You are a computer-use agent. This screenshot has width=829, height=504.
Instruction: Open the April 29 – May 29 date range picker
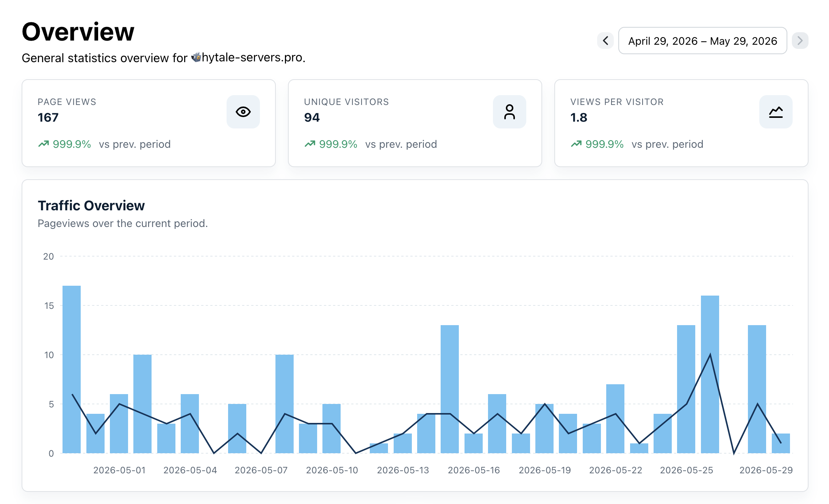click(702, 41)
